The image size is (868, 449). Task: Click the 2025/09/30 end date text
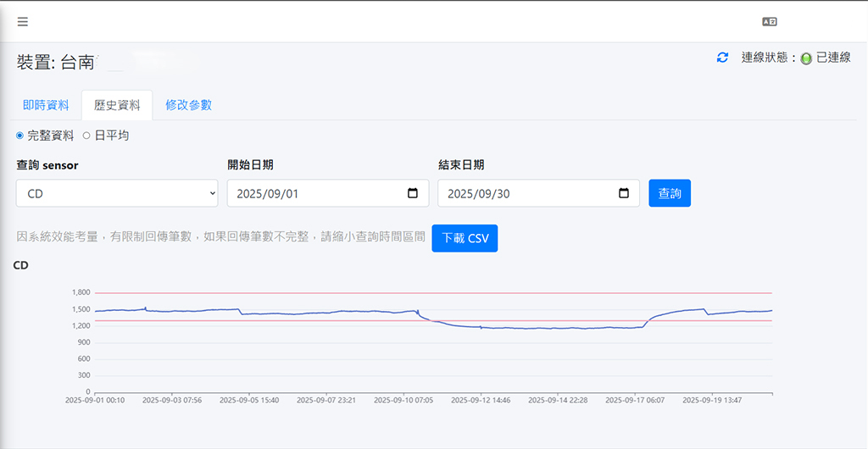click(x=478, y=194)
